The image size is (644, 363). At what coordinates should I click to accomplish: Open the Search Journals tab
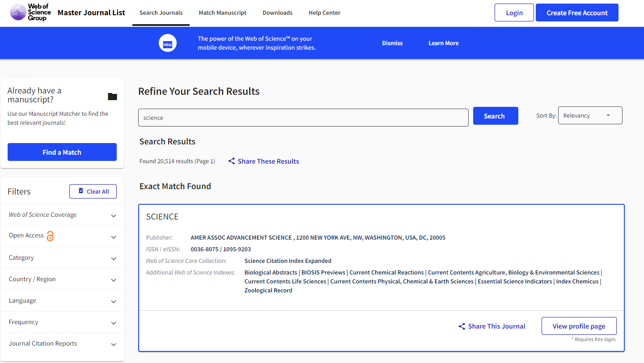(161, 13)
